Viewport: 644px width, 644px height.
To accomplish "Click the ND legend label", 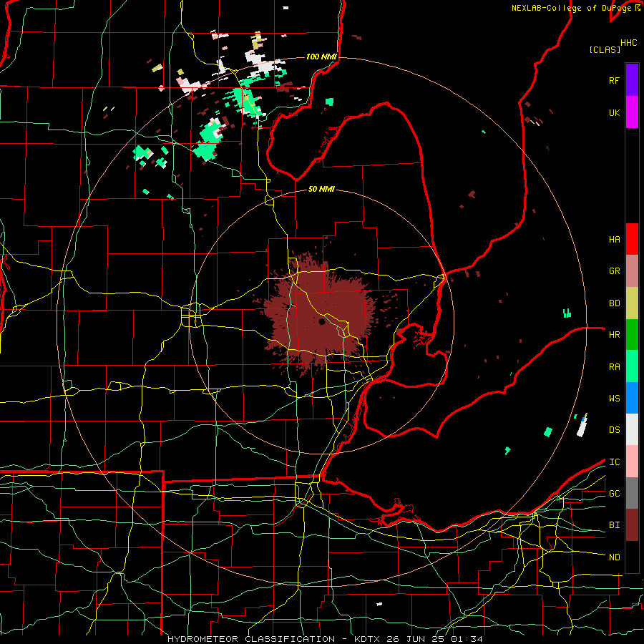I will (614, 557).
